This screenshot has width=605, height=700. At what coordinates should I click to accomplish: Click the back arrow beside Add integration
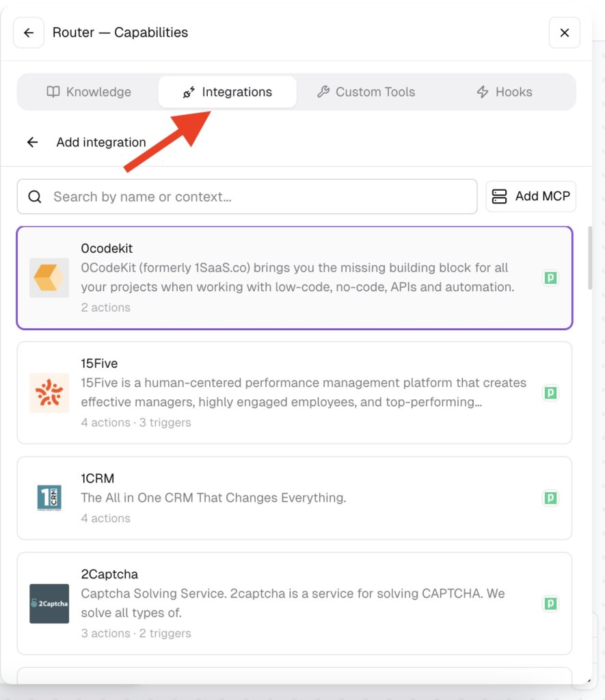coord(33,142)
